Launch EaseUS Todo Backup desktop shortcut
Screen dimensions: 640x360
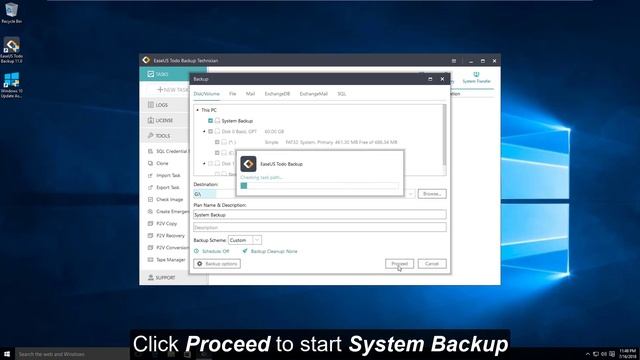point(11,50)
